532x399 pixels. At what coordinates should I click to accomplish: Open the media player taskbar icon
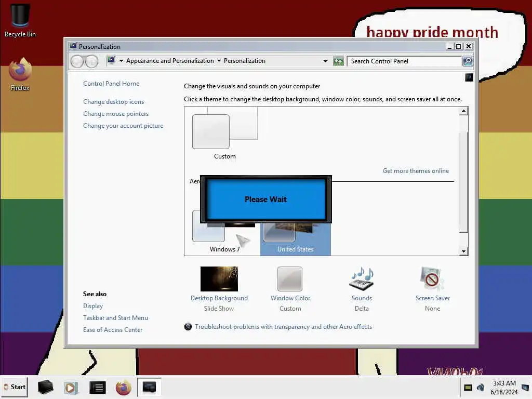[x=71, y=388]
